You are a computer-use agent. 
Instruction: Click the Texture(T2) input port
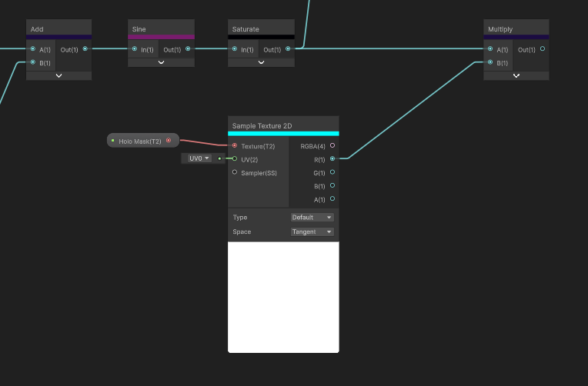coord(235,145)
